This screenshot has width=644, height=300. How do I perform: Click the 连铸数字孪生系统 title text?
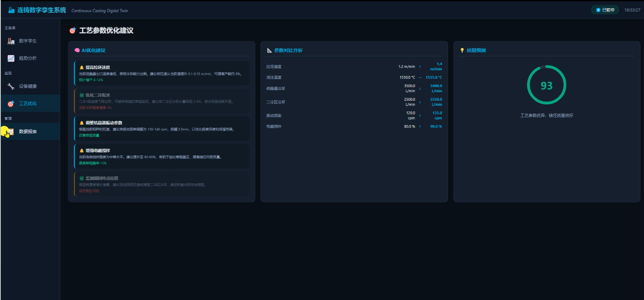[42, 10]
